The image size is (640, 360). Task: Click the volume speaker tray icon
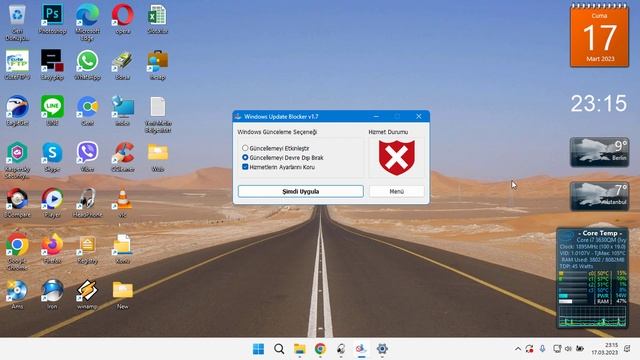click(x=568, y=349)
